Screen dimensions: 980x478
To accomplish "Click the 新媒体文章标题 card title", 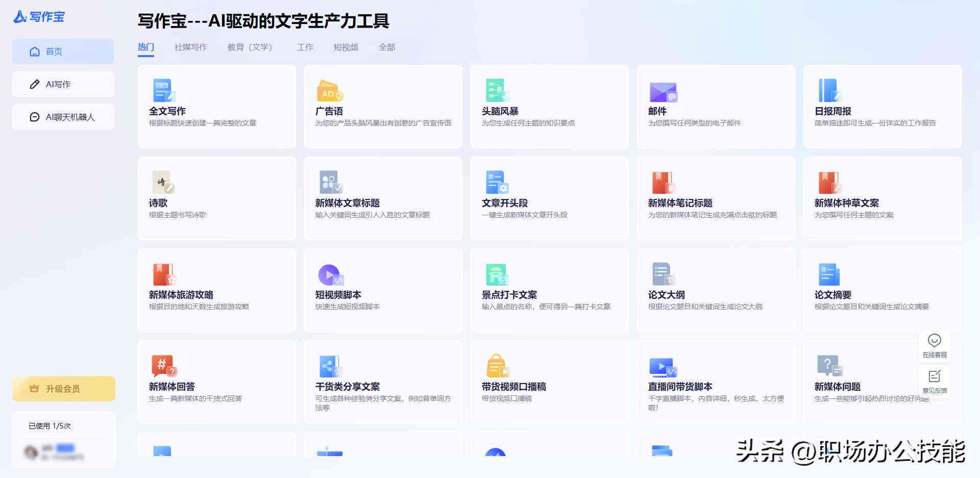I will (x=348, y=203).
